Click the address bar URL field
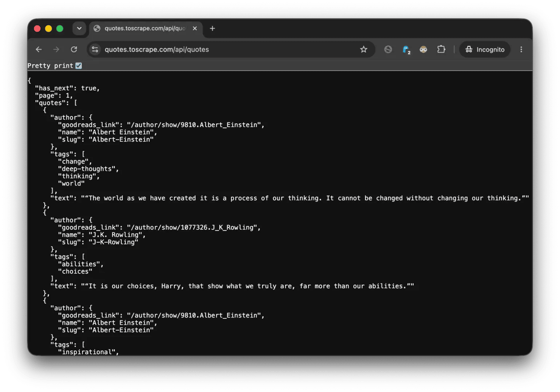The image size is (560, 392). (231, 50)
